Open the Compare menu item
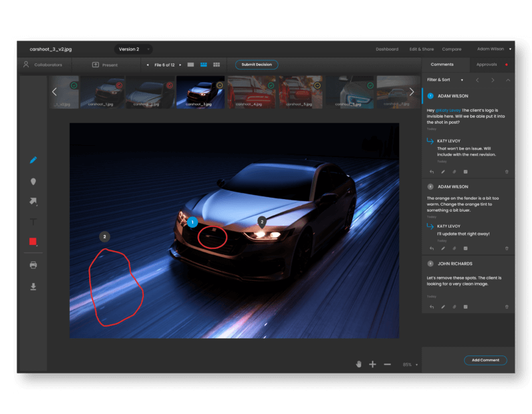 click(454, 49)
